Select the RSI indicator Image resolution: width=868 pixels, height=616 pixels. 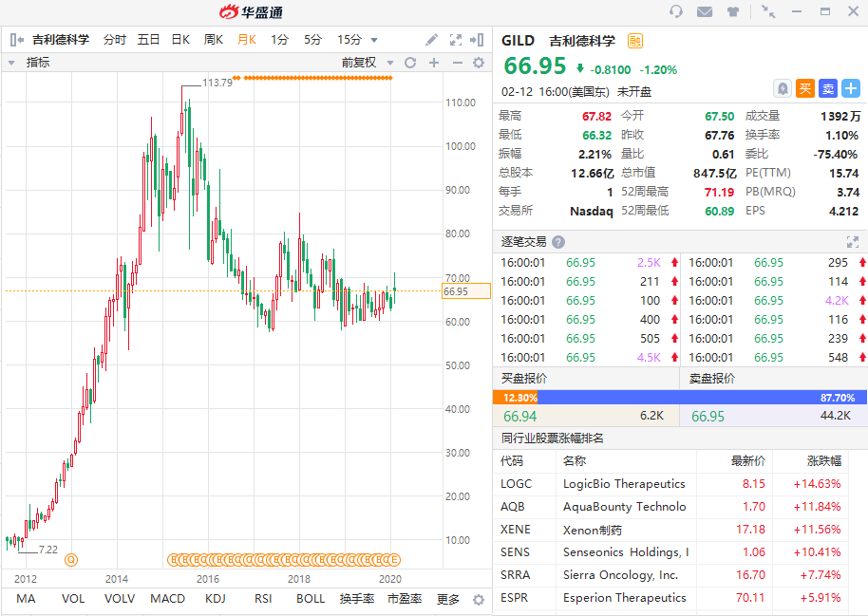pos(263,599)
